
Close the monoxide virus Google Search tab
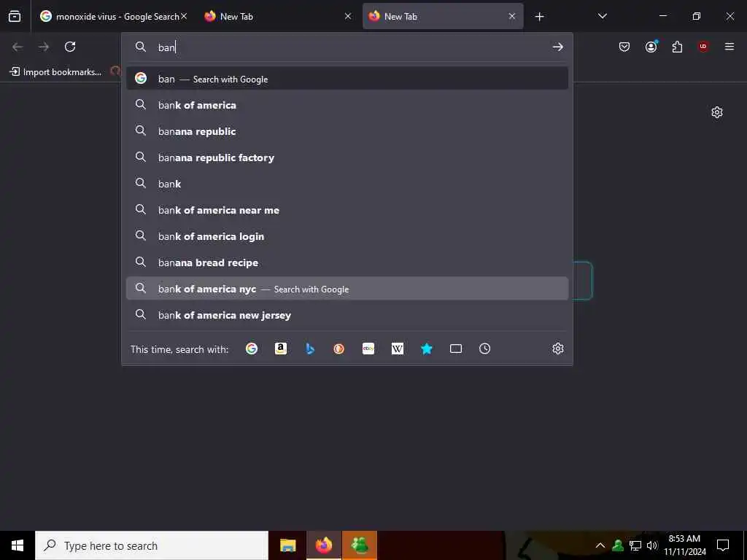point(184,16)
